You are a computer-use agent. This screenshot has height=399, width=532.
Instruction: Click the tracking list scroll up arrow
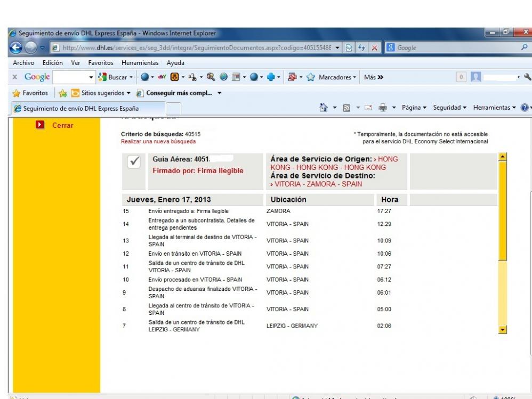click(503, 157)
